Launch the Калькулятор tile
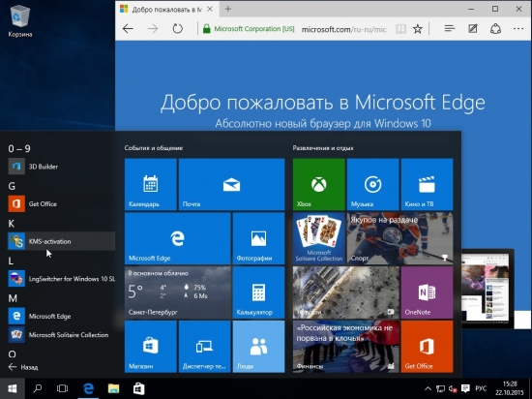This screenshot has width=532, height=399. click(x=258, y=292)
